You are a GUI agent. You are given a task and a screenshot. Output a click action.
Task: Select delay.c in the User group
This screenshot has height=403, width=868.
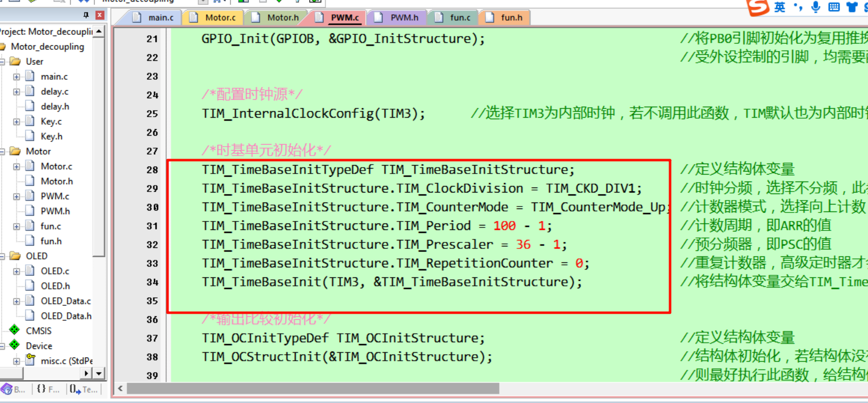(x=54, y=91)
